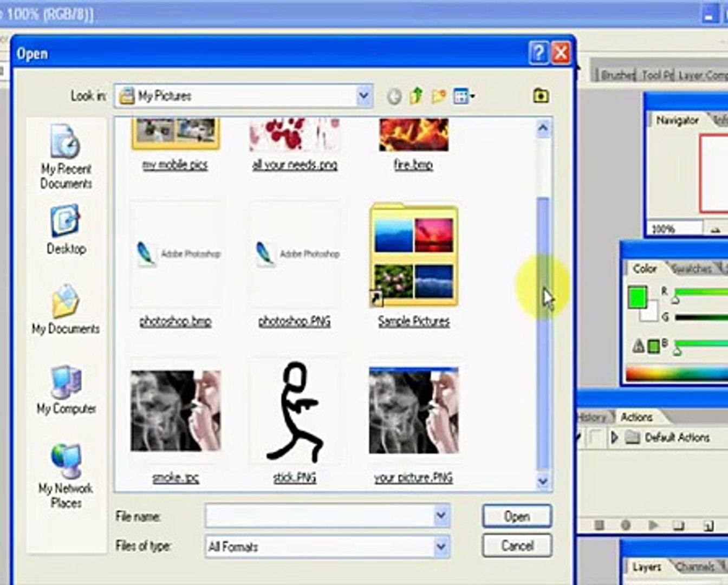Screen dimensions: 728x585
Task: Click the Favorites icon beside the View Menu icon
Action: point(541,96)
